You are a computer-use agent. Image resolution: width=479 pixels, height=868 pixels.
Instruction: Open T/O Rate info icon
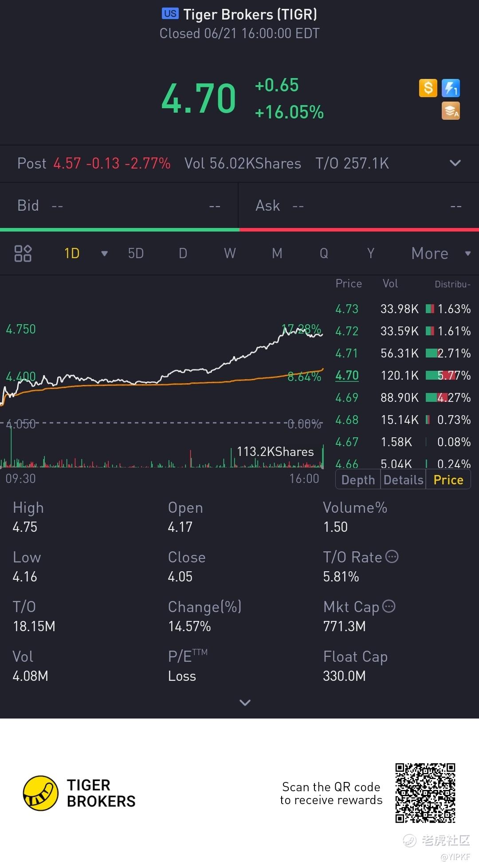pos(392,557)
